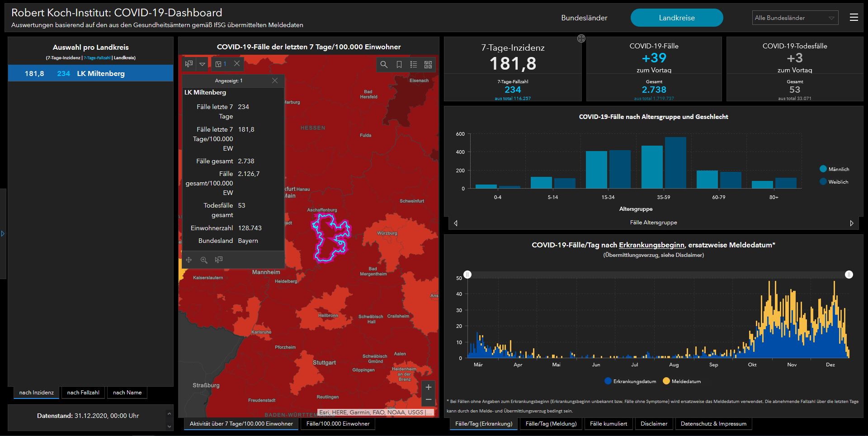Switch to Fälle kumuliert tab
This screenshot has width=868, height=436.
tap(609, 424)
